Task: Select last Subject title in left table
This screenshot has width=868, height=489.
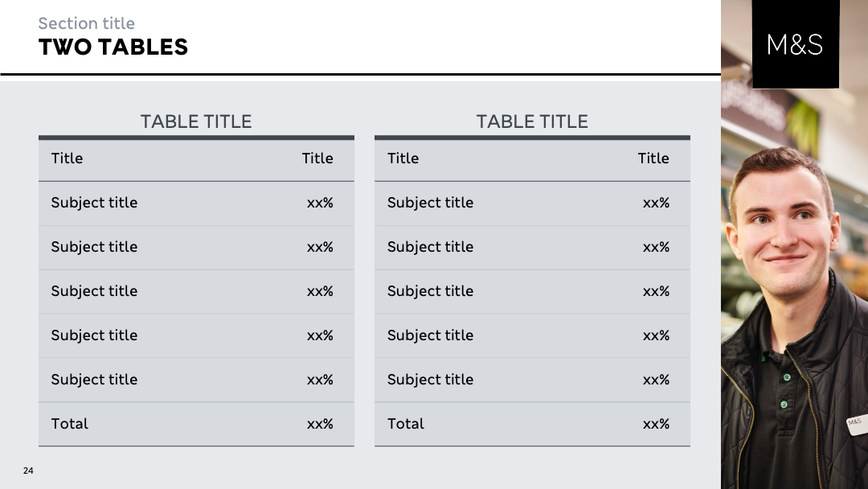Action: click(x=94, y=380)
